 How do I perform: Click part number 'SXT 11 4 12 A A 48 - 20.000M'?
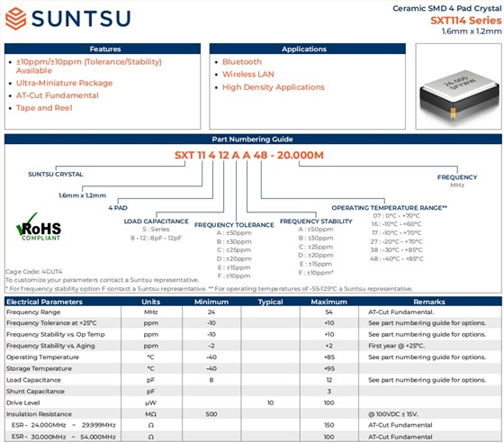[x=249, y=155]
